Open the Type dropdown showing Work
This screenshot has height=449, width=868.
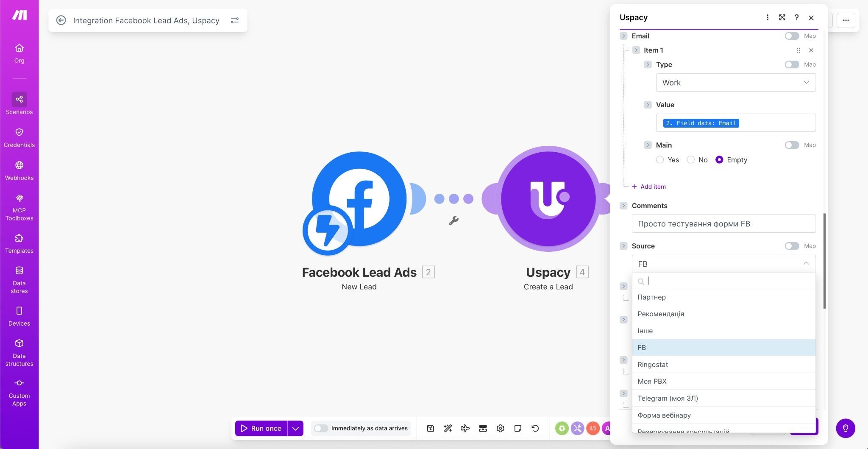point(735,83)
